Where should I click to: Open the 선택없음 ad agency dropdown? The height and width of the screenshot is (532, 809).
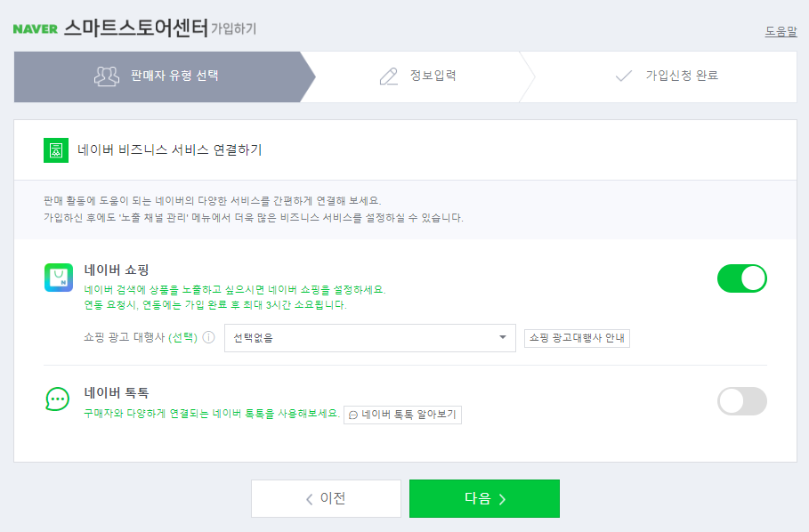(370, 338)
